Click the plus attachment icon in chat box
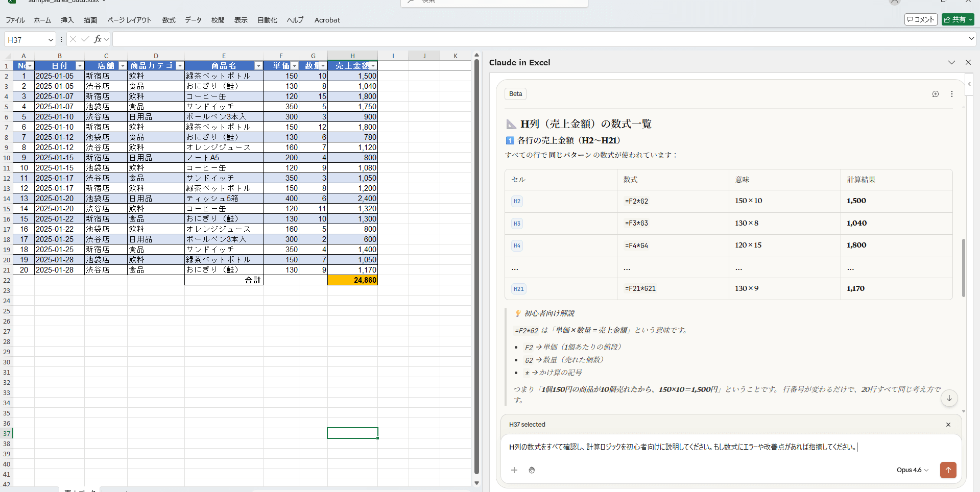The image size is (980, 492). point(514,470)
